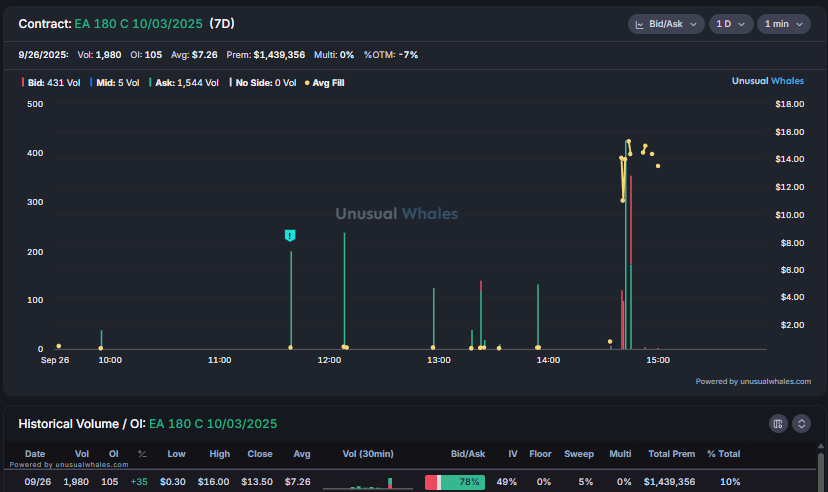Image resolution: width=828 pixels, height=492 pixels.
Task: Sort by the Close column header
Action: 260,454
